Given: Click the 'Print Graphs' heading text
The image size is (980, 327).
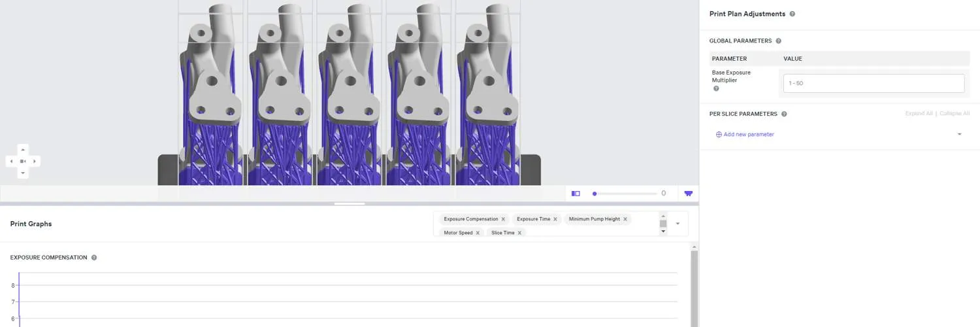Looking at the screenshot, I should click(x=31, y=224).
